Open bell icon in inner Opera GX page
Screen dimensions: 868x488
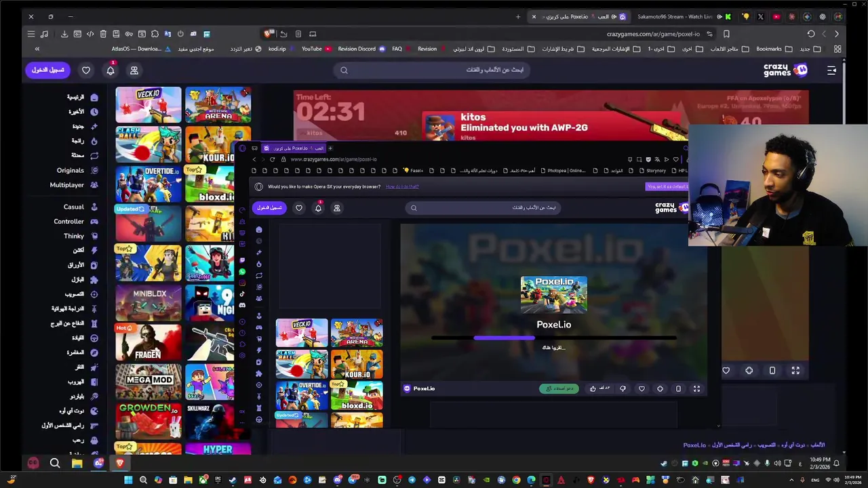318,208
